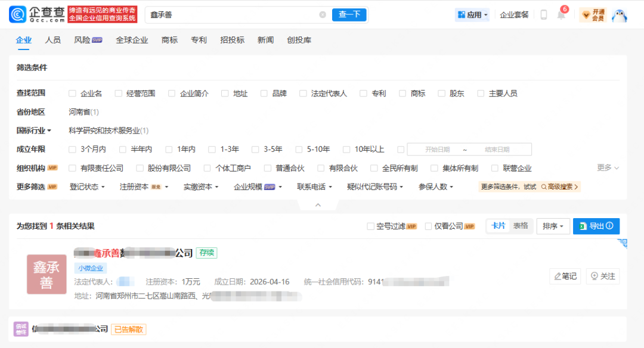
Task: Toggle the 仅看公司 checkbox
Action: click(x=428, y=226)
